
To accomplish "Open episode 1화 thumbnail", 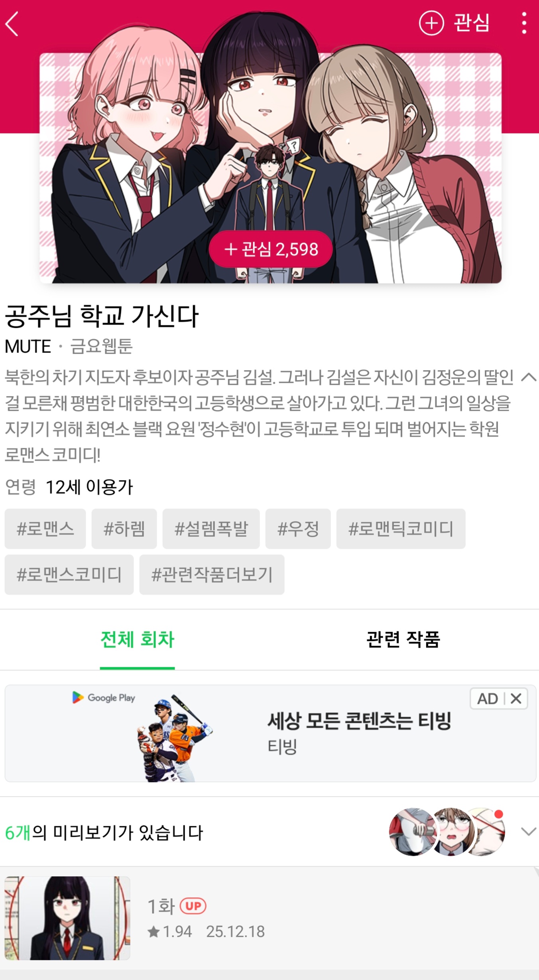I will click(x=67, y=918).
